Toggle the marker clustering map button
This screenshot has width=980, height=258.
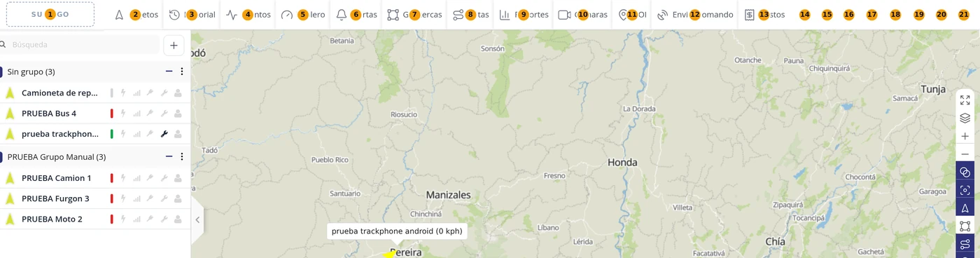pyautogui.click(x=965, y=172)
